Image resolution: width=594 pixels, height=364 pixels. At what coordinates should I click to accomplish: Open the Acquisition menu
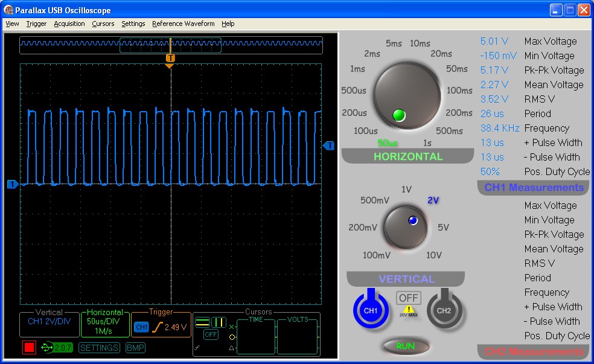click(69, 24)
